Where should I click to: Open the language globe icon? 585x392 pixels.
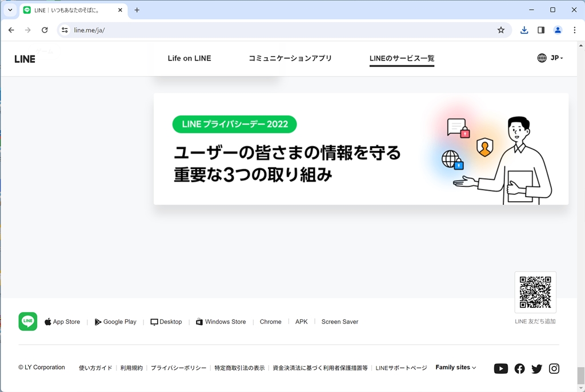[x=542, y=58]
